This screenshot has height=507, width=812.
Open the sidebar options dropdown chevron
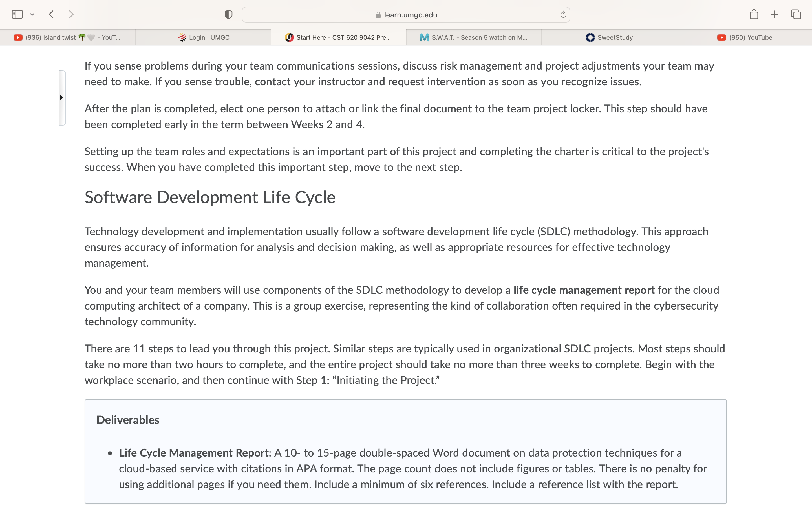click(32, 14)
